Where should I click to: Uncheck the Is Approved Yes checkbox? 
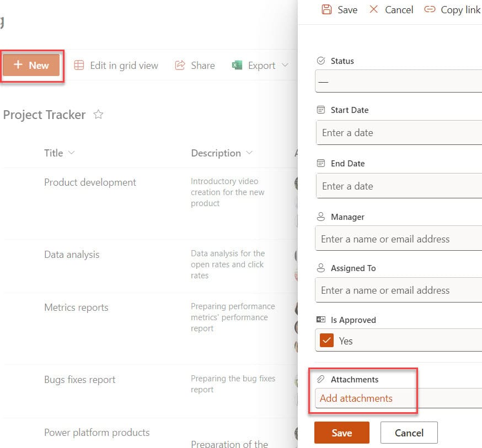coord(327,341)
